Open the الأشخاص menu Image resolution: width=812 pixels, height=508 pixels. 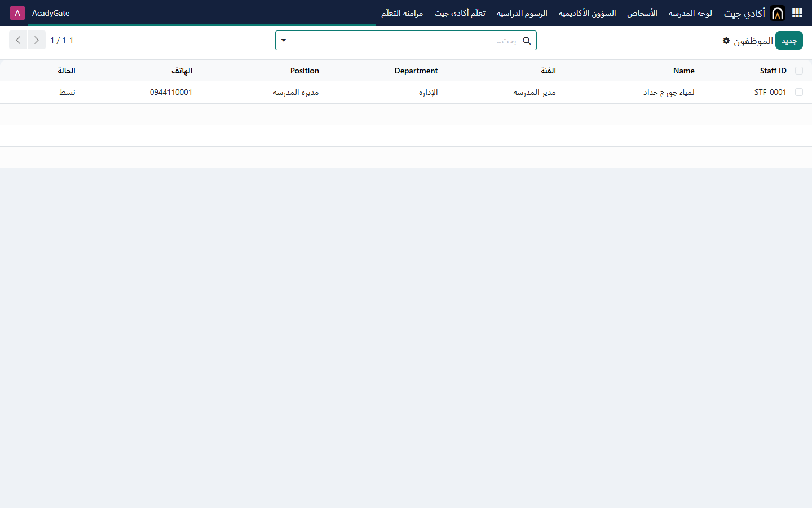[642, 13]
